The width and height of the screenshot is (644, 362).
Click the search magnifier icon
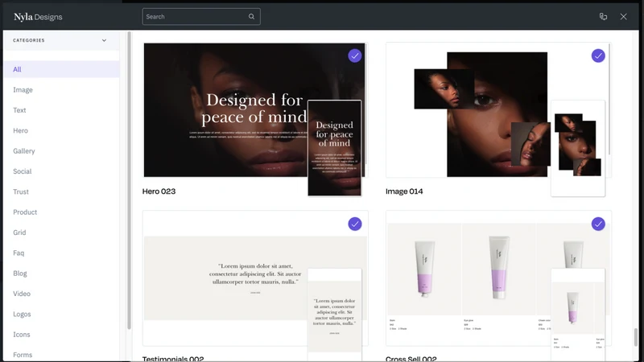[x=251, y=16]
